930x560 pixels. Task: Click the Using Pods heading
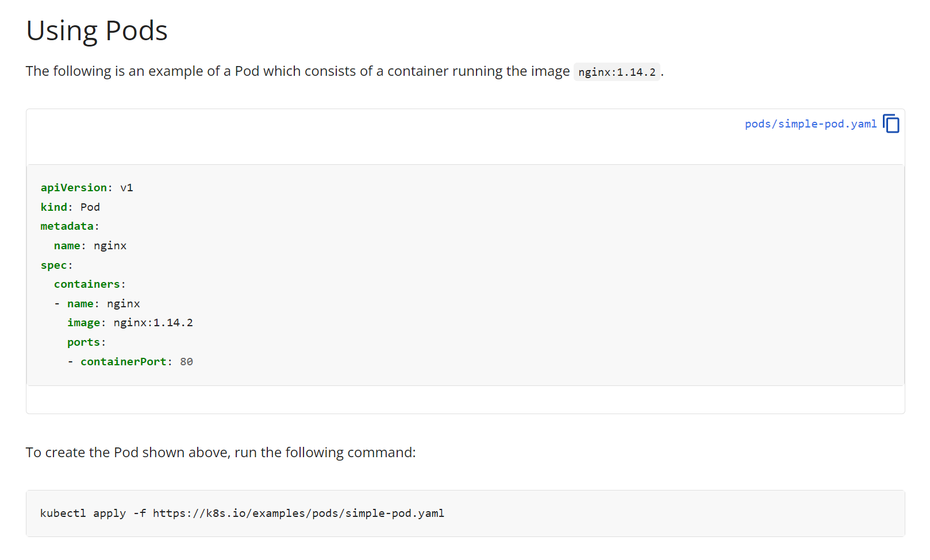point(97,30)
